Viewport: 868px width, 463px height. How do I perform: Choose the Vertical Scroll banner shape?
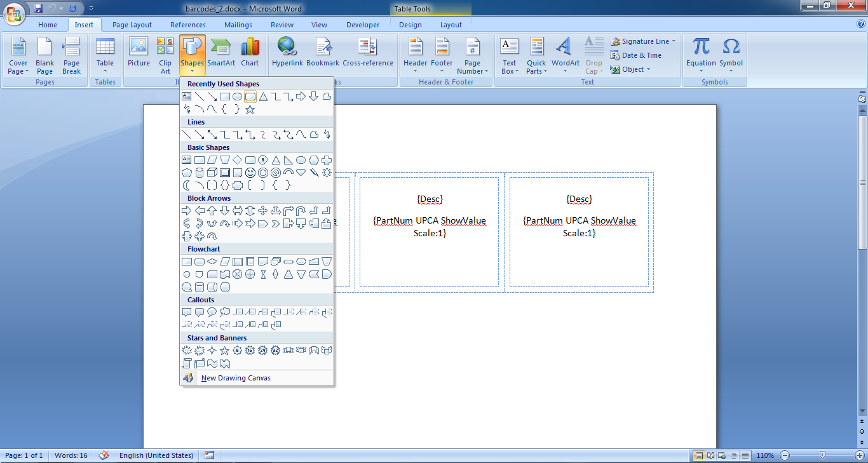coord(187,363)
